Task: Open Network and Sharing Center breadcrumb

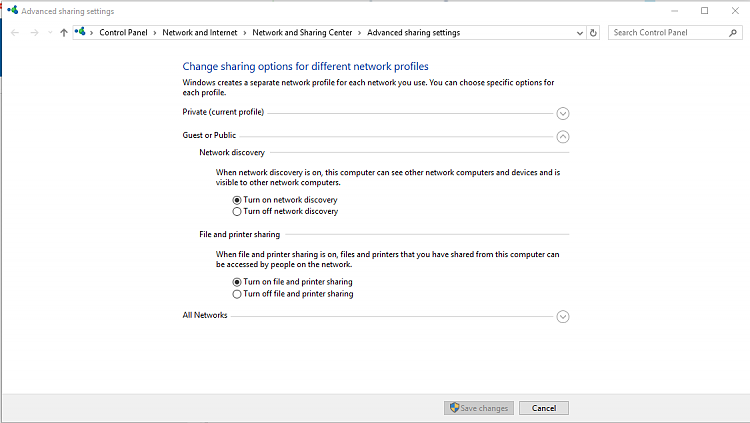Action: pos(302,32)
